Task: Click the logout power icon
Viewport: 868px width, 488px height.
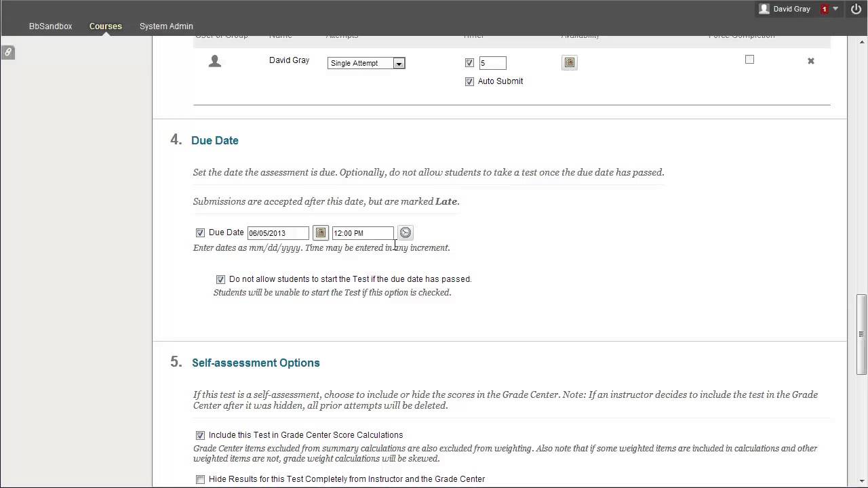Action: 856,9
